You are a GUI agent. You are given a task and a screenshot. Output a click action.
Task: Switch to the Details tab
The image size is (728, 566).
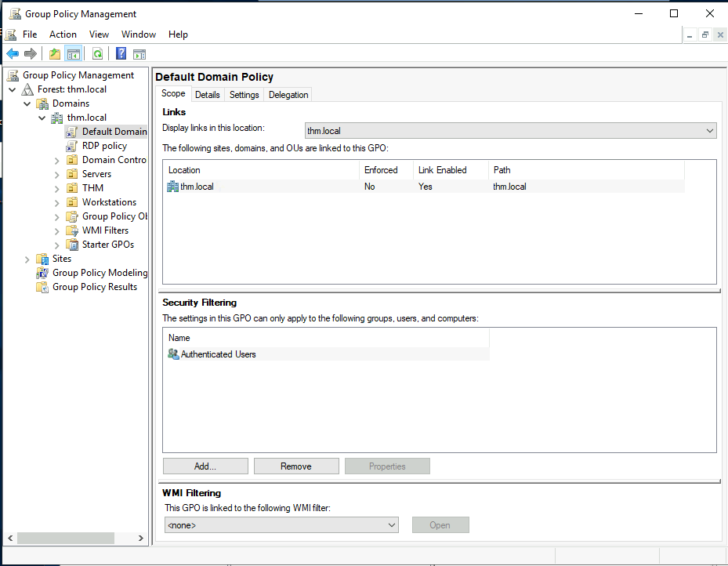point(207,95)
